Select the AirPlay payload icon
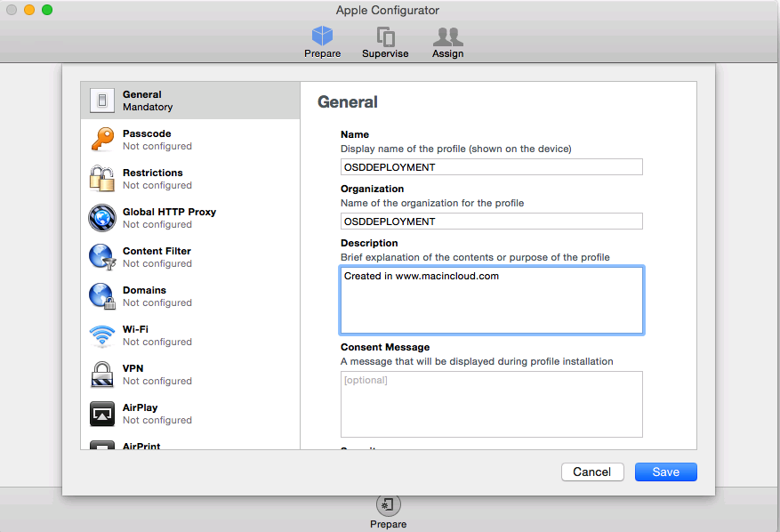Viewport: 780px width, 532px height. [102, 414]
